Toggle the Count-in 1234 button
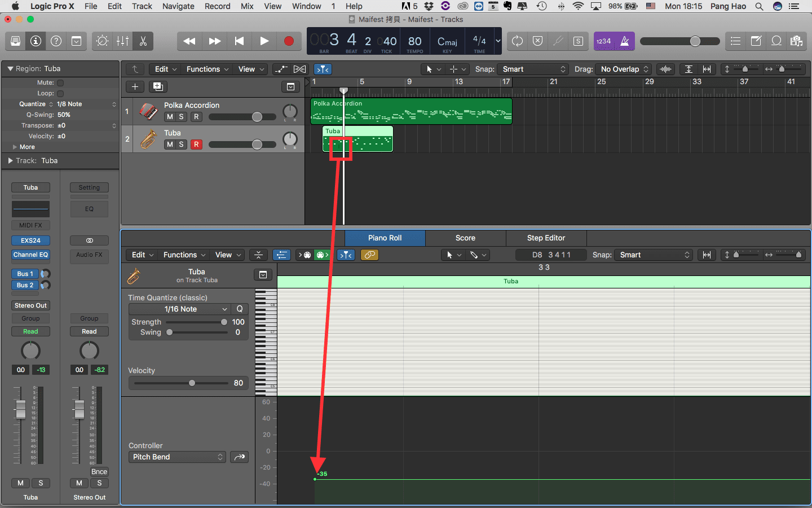This screenshot has width=812, height=508. [604, 41]
